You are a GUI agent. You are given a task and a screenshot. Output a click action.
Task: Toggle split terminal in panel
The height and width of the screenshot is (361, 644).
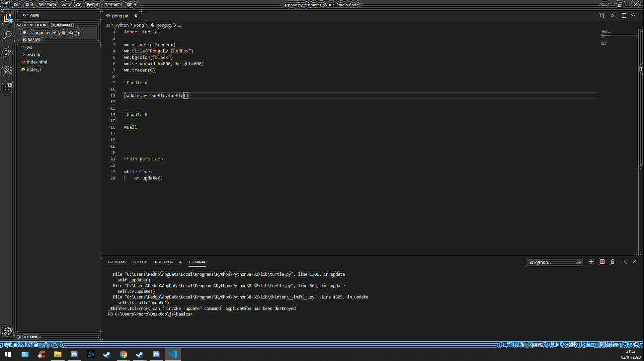click(602, 262)
